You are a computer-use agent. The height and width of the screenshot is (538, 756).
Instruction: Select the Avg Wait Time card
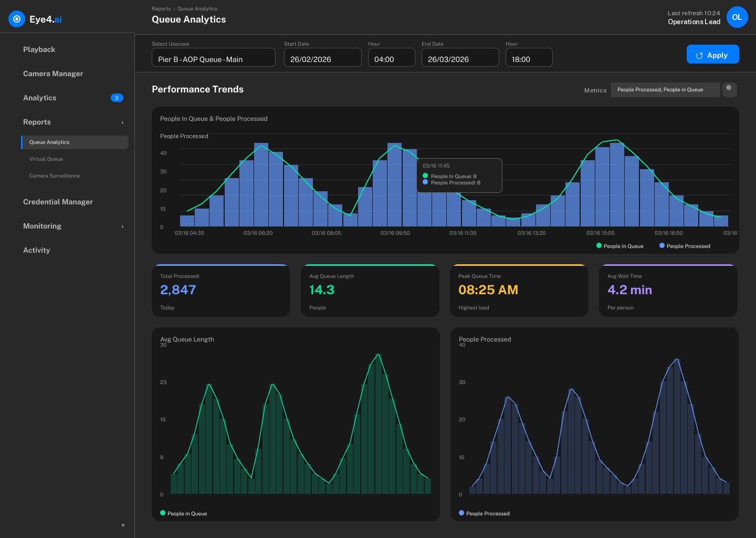pos(668,291)
